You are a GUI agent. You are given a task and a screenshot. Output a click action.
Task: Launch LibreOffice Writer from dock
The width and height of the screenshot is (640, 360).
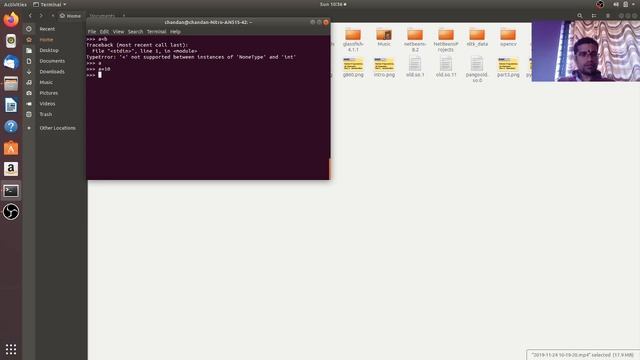tap(11, 105)
